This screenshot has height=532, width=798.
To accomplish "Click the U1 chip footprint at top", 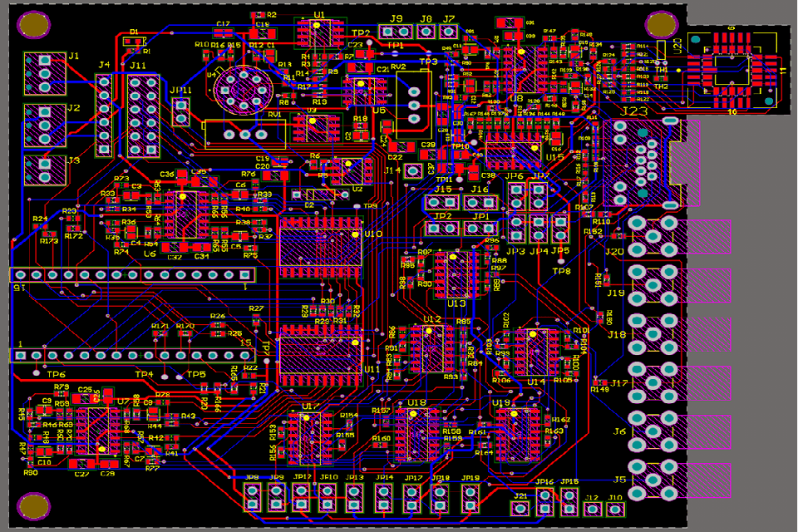I will tap(319, 33).
